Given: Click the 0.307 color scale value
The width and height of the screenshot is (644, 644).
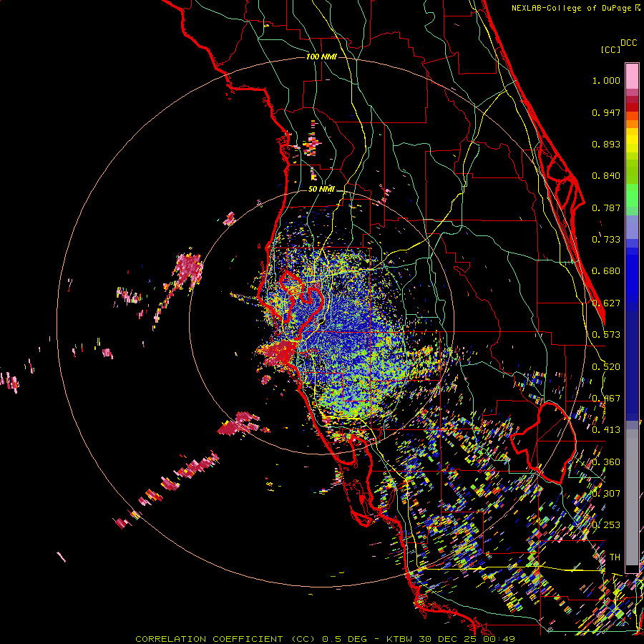Looking at the screenshot, I should [606, 494].
